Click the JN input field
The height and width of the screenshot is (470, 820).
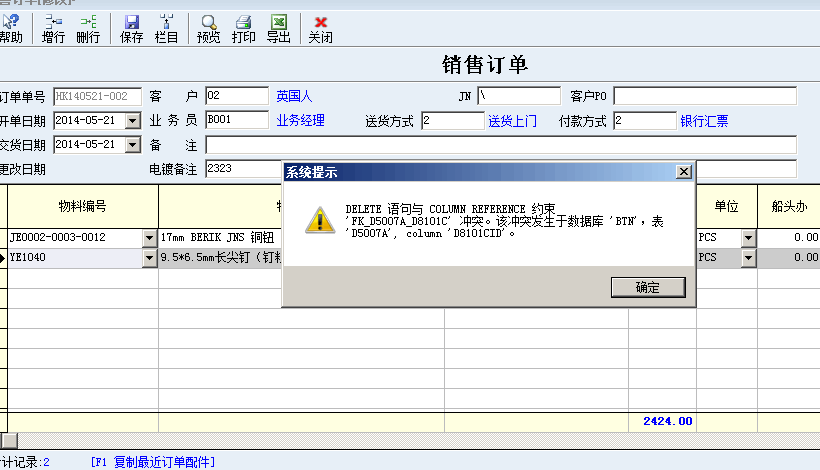pyautogui.click(x=519, y=96)
